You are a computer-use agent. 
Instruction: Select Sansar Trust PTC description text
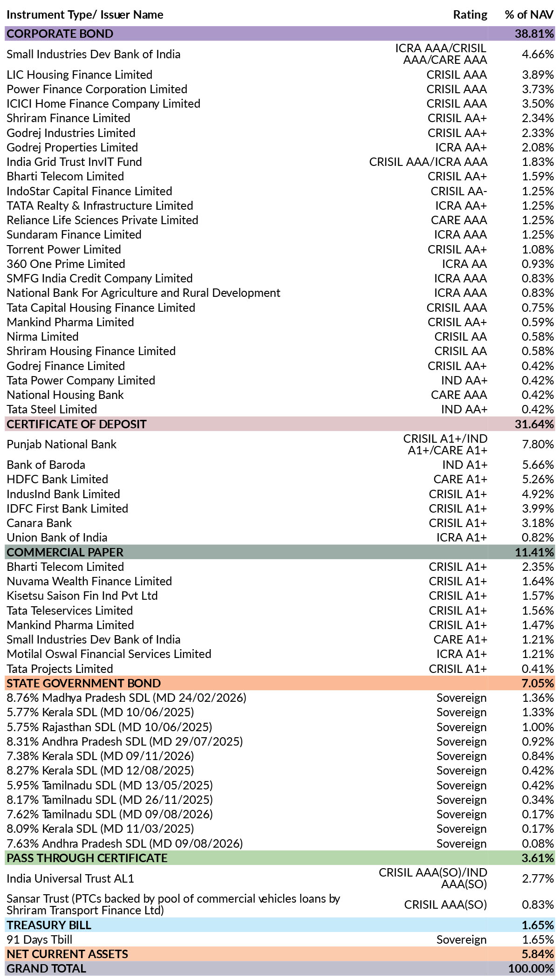[x=173, y=905]
